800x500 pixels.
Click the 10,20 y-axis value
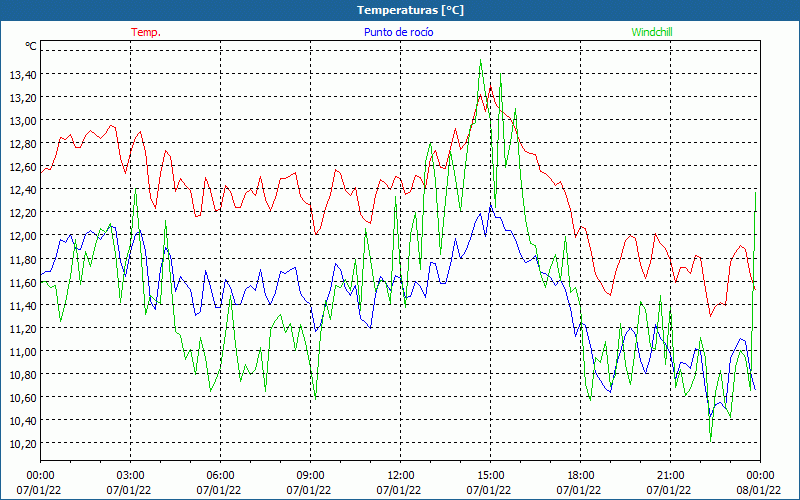click(x=23, y=444)
